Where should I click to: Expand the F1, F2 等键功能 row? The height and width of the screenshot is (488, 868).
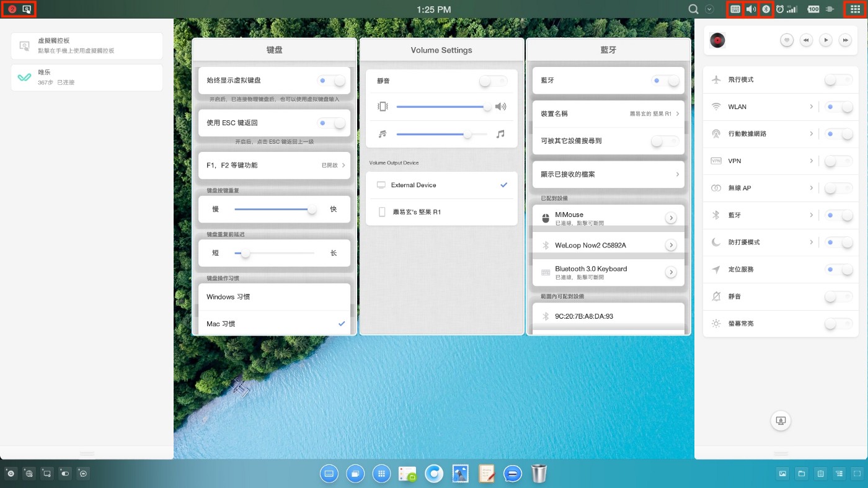click(274, 166)
